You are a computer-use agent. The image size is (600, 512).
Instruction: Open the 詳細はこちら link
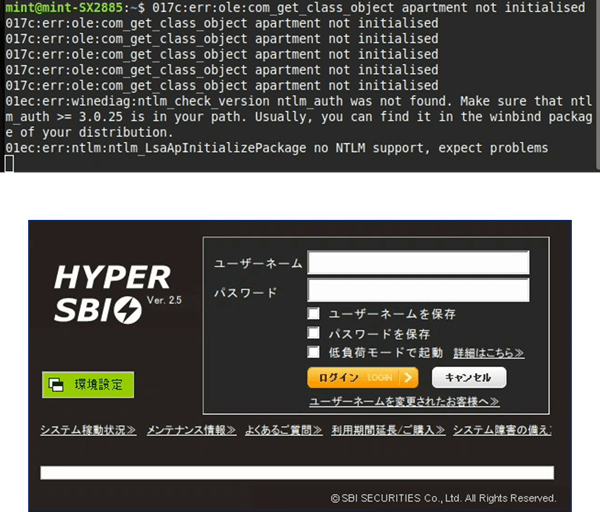point(489,353)
